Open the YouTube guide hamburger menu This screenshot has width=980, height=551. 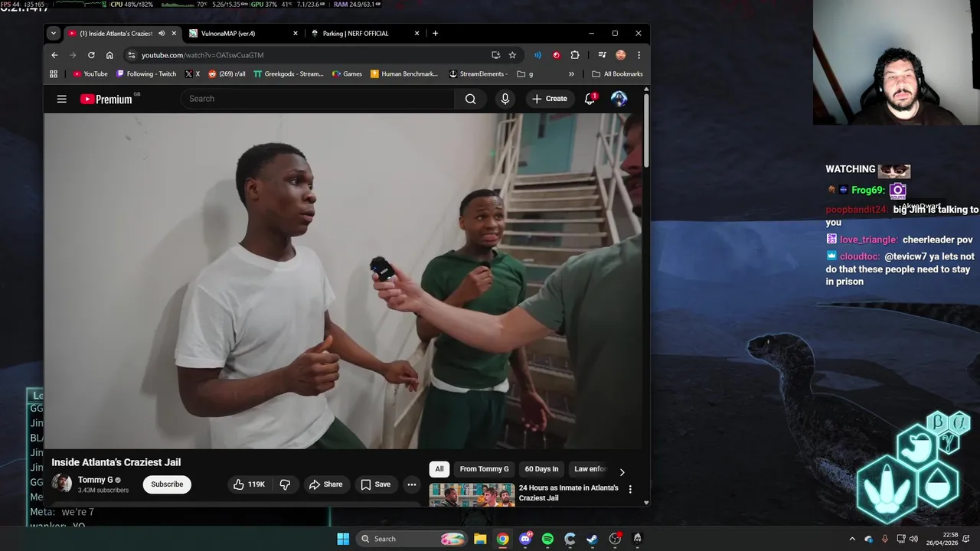pos(61,99)
